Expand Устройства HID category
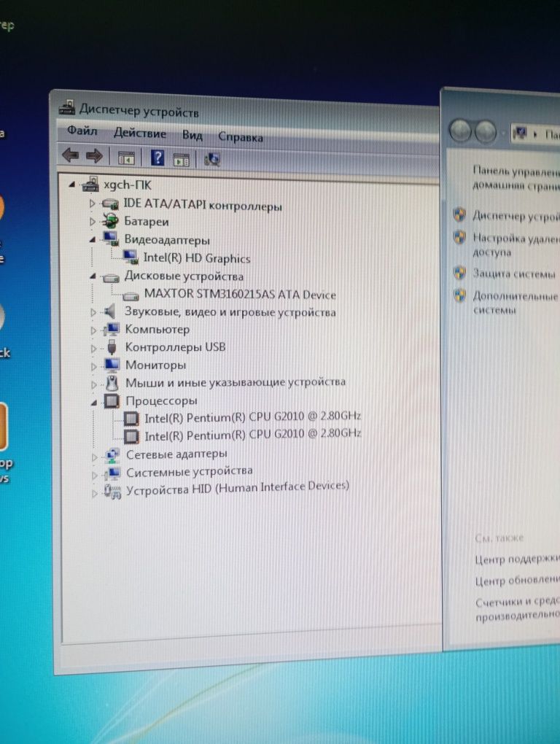The height and width of the screenshot is (744, 560). click(94, 494)
